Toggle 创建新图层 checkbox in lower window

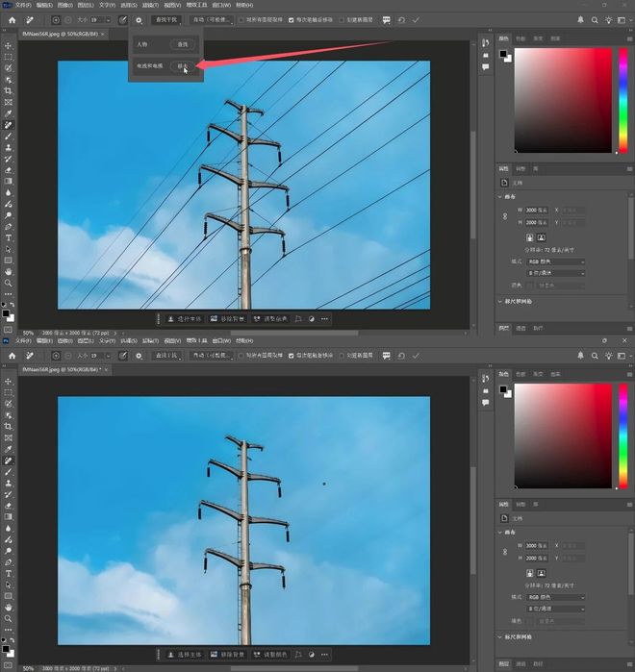point(342,356)
